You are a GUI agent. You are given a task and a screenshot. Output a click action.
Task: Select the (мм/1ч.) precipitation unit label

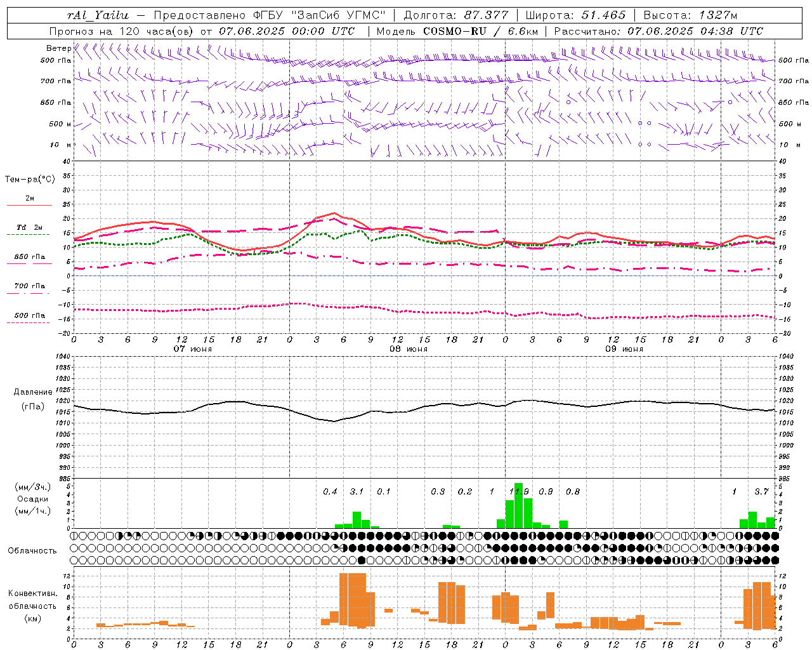coord(33,511)
